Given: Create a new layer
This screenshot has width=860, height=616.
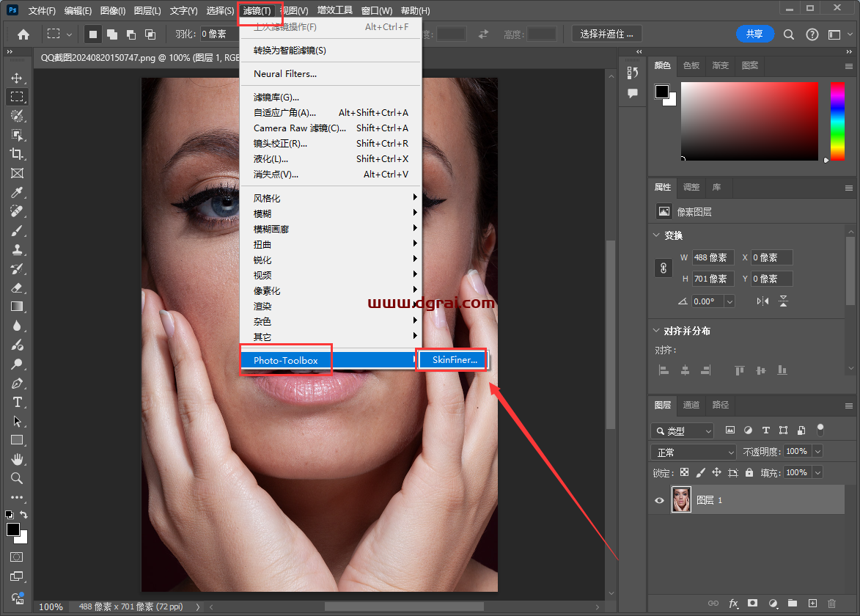Looking at the screenshot, I should (x=812, y=604).
